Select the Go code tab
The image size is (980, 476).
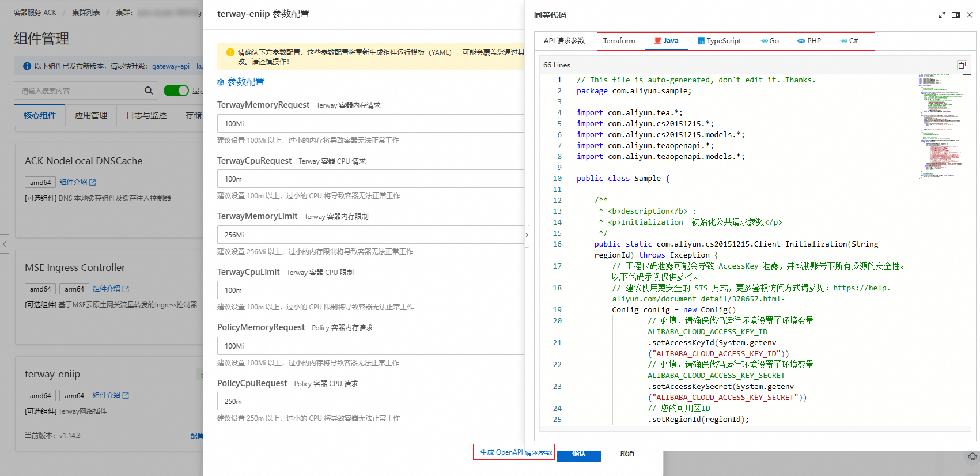[x=770, y=41]
